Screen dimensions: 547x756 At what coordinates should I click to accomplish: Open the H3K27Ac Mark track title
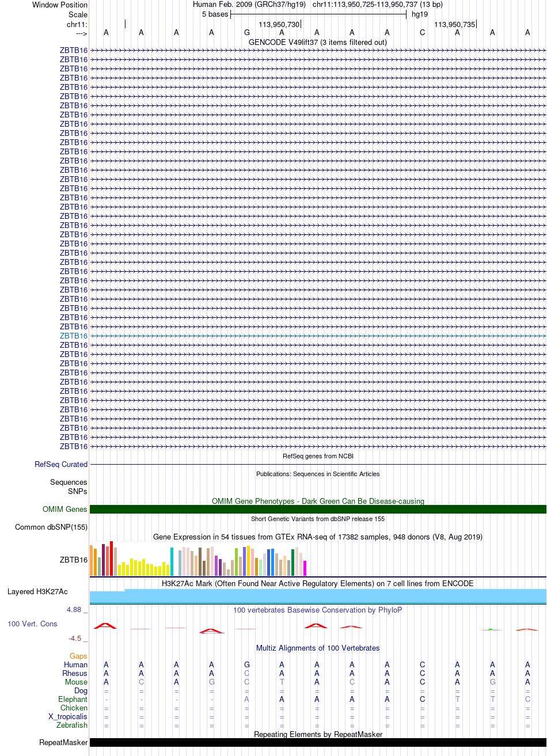[x=318, y=583]
